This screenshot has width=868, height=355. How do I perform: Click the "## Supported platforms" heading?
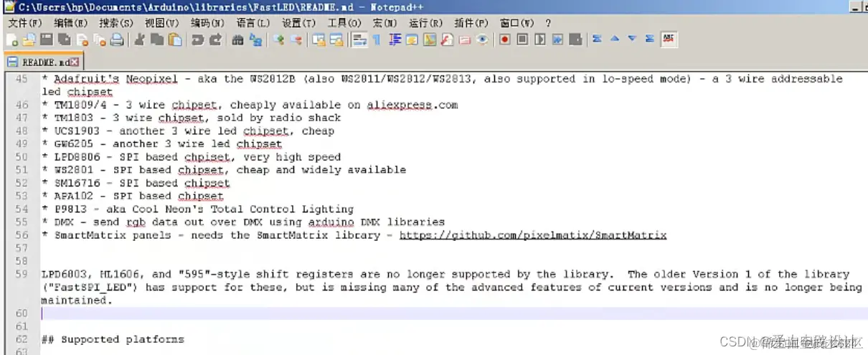pos(113,339)
